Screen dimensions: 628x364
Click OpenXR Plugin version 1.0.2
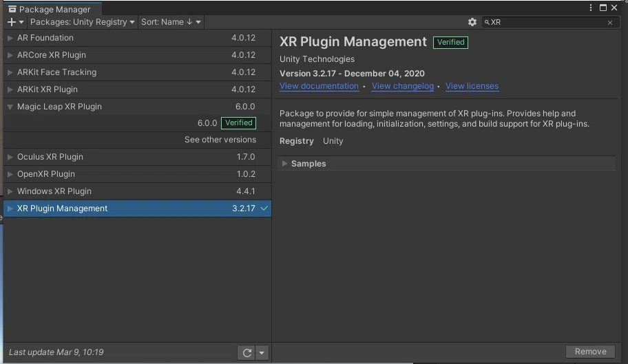point(246,174)
